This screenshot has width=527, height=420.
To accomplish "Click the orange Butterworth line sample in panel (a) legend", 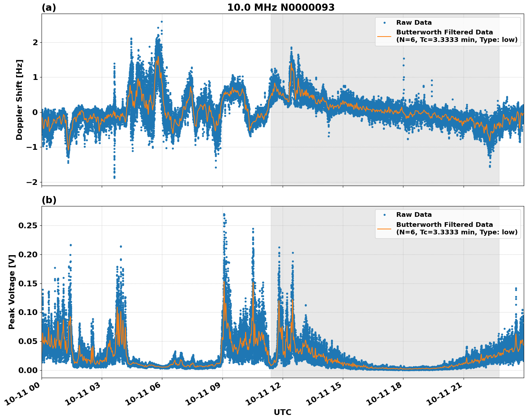I will point(384,36).
